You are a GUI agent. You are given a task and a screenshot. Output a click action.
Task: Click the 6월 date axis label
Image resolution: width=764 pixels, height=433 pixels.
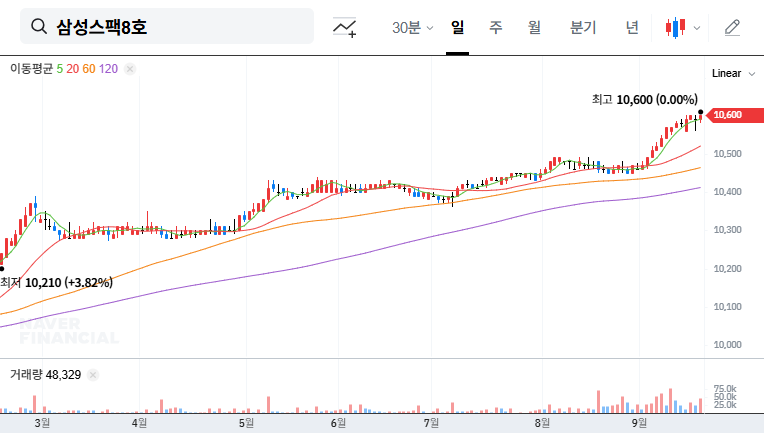pos(338,423)
